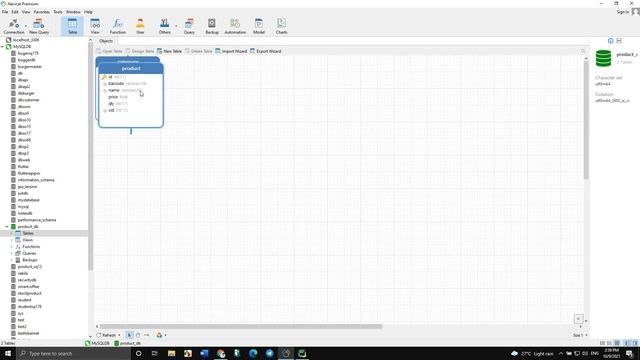Click the Open Table button
The image size is (640, 360).
pyautogui.click(x=109, y=51)
